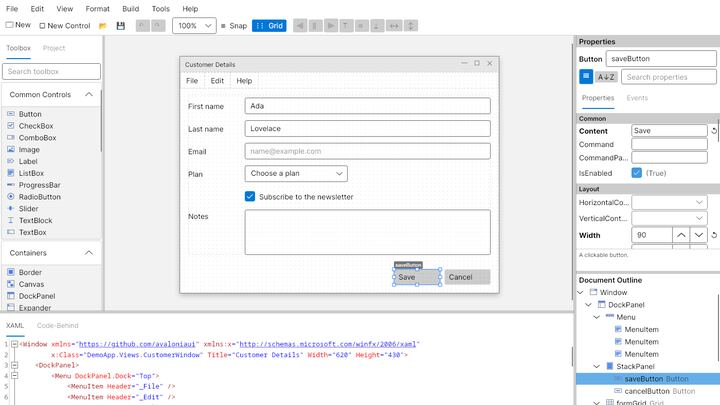Open the Format menu
This screenshot has height=405, width=720.
tap(97, 9)
